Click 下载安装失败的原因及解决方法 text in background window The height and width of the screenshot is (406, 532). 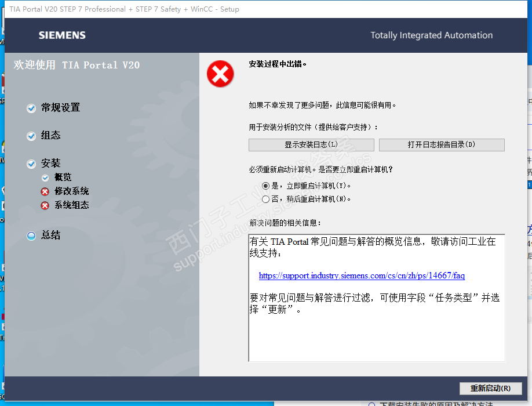436,404
